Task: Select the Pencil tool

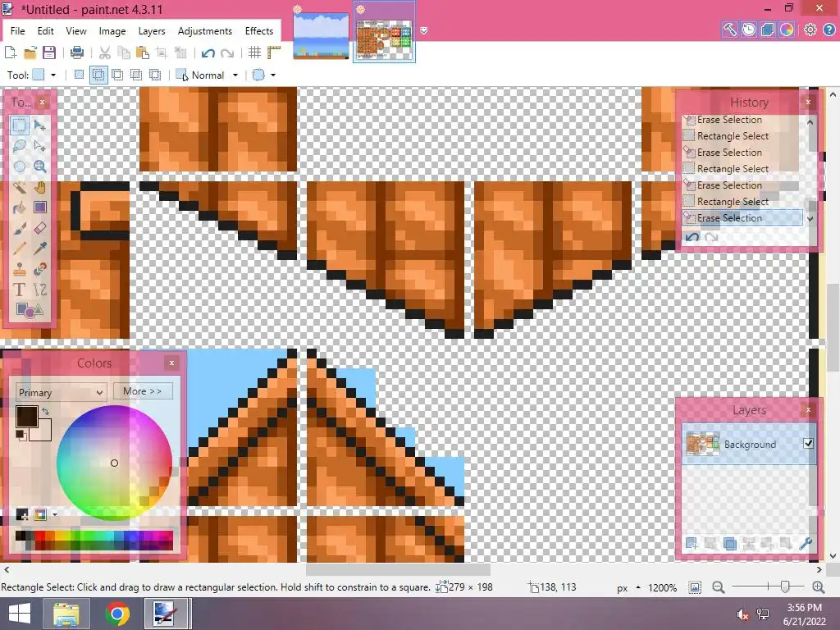Action: click(20, 249)
